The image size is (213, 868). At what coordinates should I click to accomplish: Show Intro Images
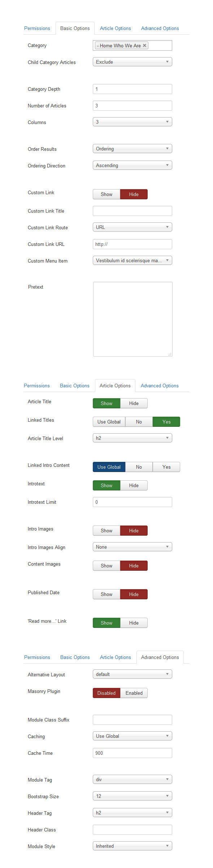(x=107, y=531)
